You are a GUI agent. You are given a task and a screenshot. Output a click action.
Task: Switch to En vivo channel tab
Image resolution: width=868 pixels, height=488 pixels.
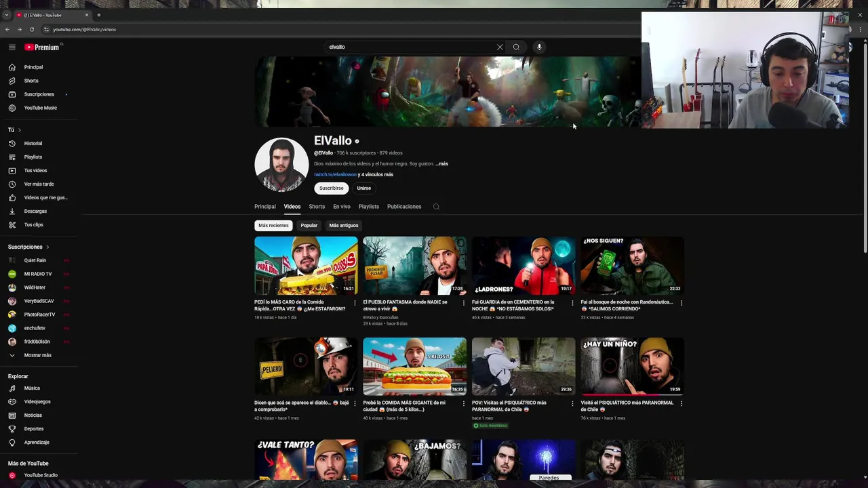(x=342, y=207)
